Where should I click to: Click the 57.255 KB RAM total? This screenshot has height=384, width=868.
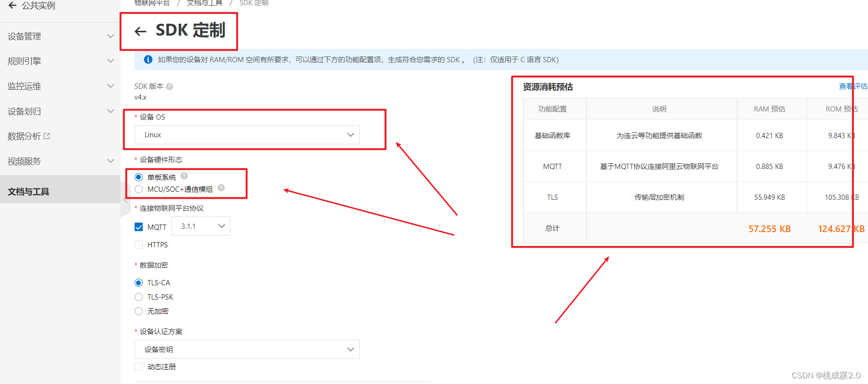[x=769, y=229]
